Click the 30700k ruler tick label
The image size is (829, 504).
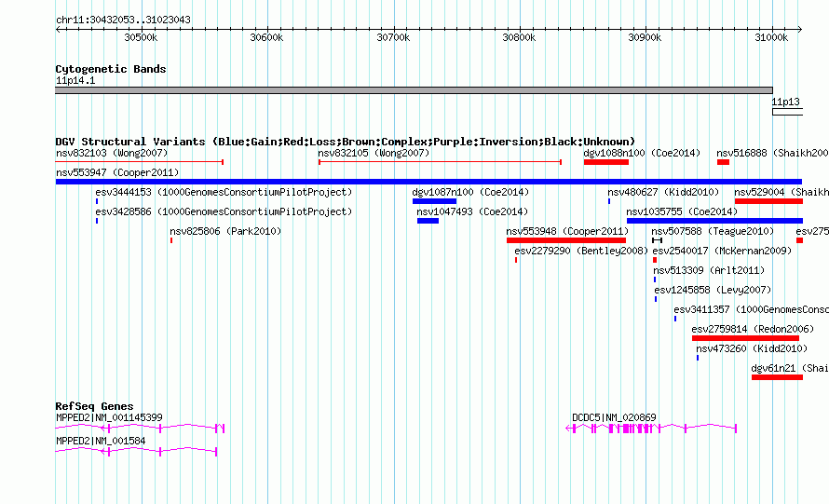tap(393, 37)
